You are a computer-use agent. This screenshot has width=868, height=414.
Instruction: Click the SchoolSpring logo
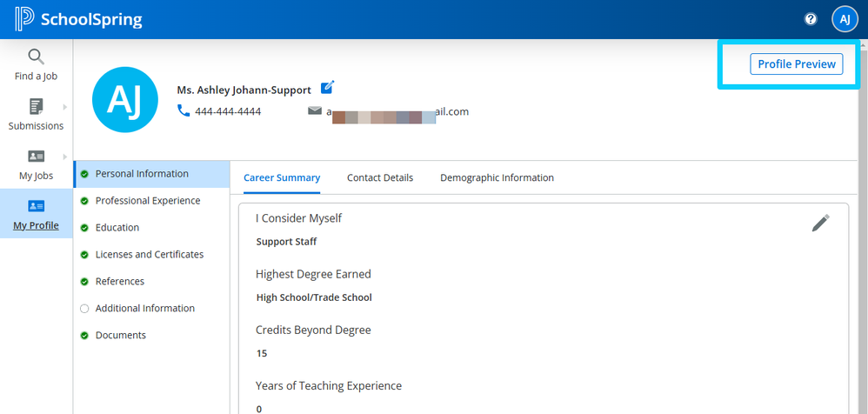pos(78,19)
